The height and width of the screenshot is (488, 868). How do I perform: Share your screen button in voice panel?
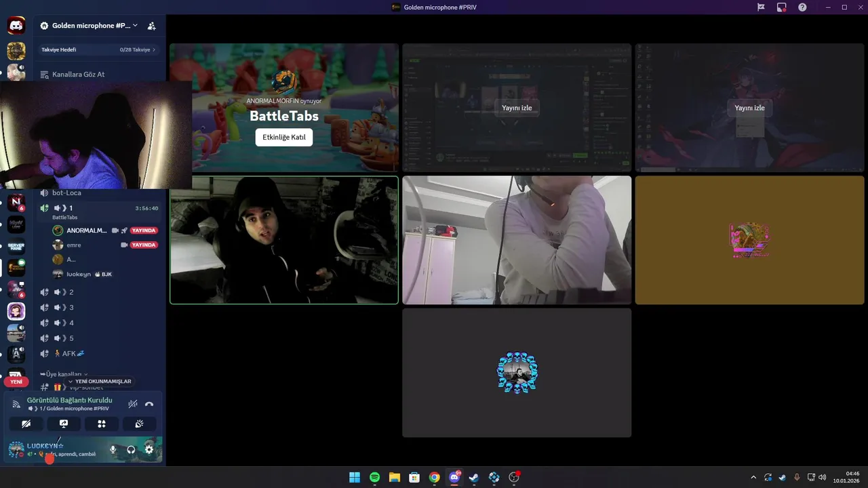(x=64, y=424)
